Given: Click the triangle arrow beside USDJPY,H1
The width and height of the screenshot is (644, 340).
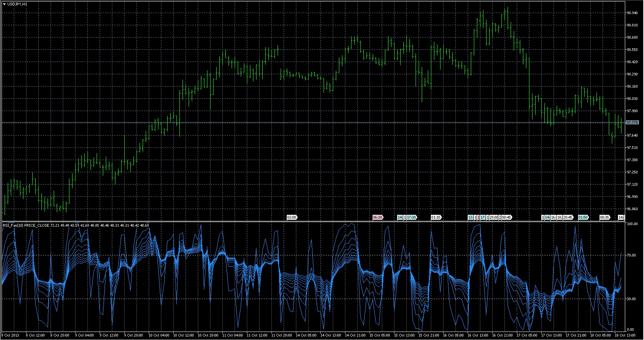Looking at the screenshot, I should click(4, 4).
